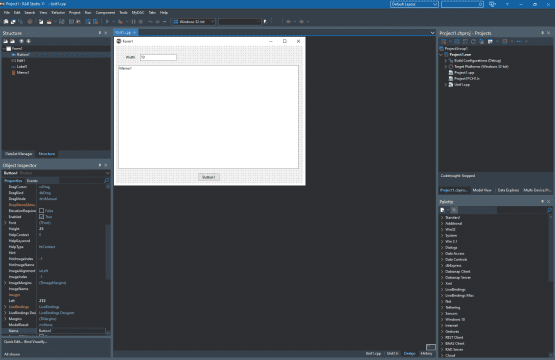555x360 pixels.
Task: Pin the Projects panel
Action: pyautogui.click(x=542, y=33)
